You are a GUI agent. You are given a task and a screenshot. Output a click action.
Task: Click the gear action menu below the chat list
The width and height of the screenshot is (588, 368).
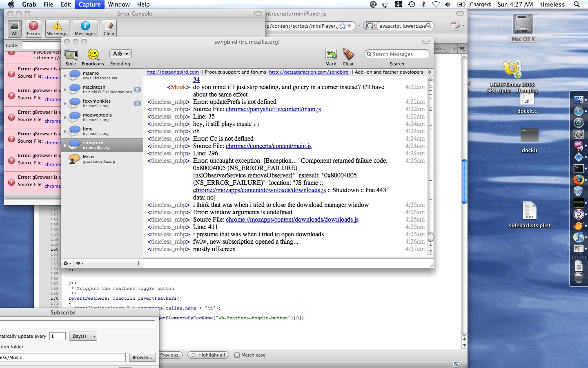click(x=67, y=263)
